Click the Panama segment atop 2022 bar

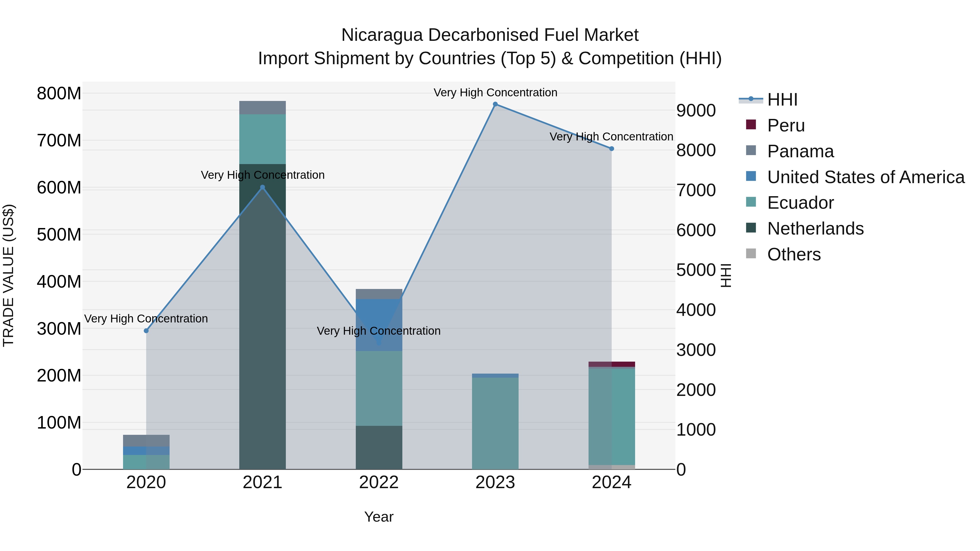point(379,294)
